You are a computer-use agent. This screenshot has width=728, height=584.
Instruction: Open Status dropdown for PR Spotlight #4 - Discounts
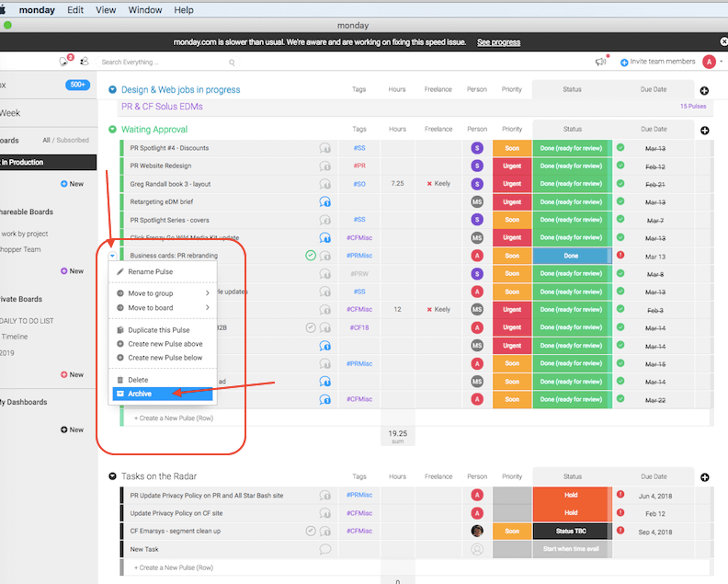(572, 148)
